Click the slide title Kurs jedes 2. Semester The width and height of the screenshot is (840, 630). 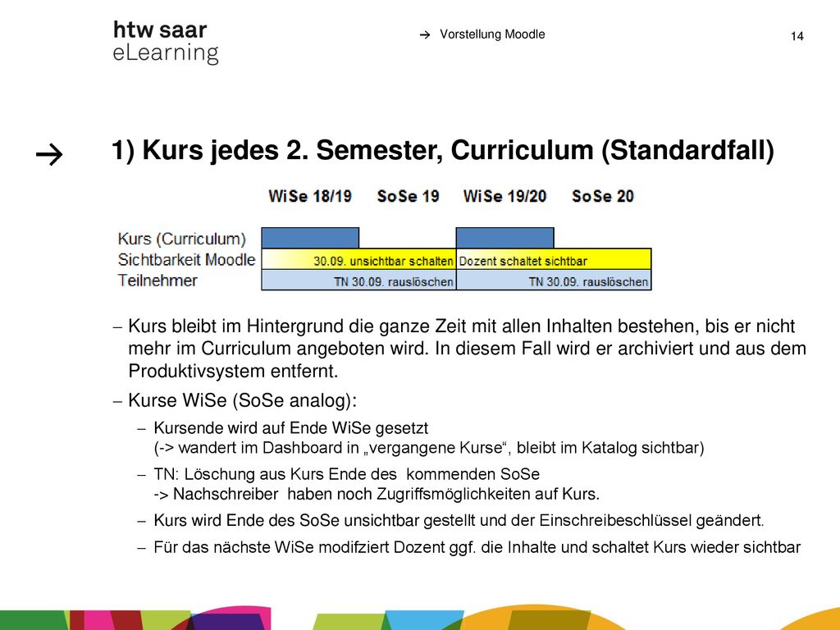[442, 150]
